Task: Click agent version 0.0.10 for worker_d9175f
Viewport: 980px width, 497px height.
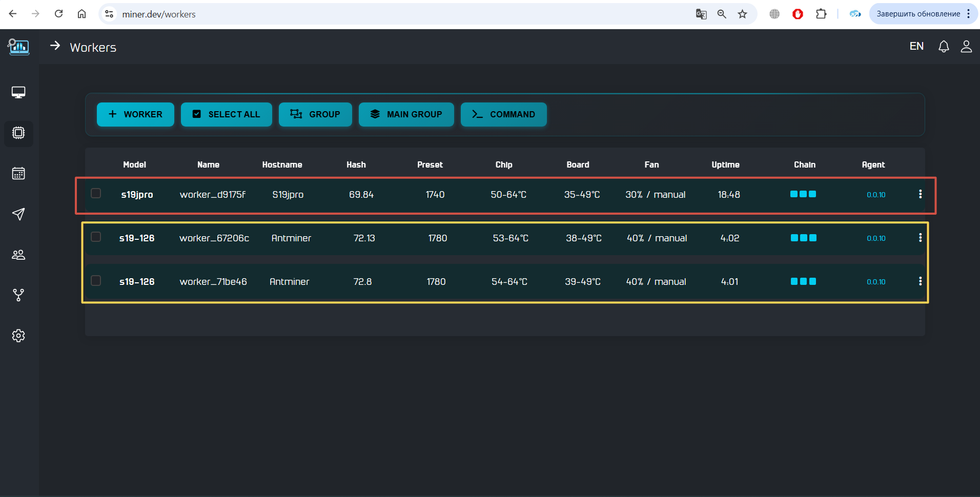Action: [876, 195]
